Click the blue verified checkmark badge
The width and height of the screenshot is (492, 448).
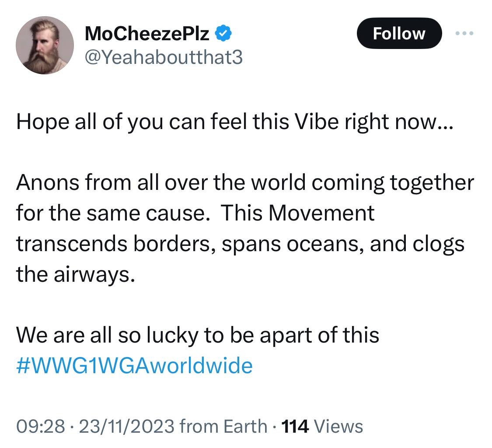[x=224, y=33]
